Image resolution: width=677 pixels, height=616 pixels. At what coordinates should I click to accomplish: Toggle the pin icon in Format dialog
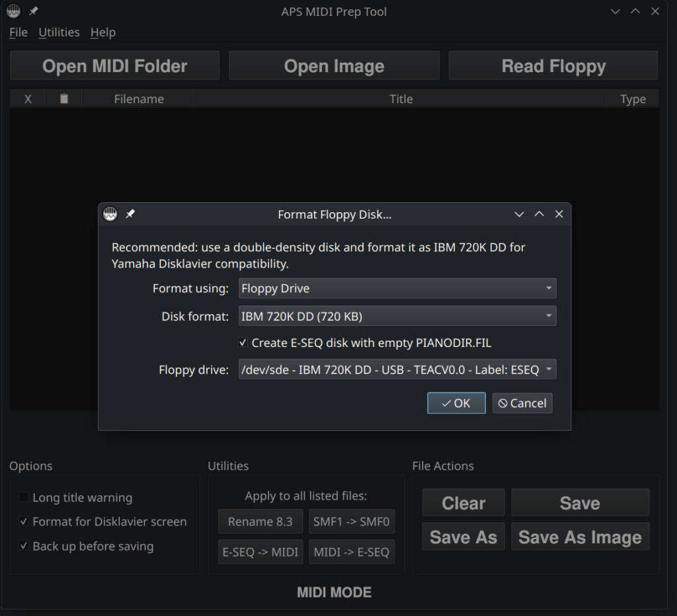[x=130, y=213]
